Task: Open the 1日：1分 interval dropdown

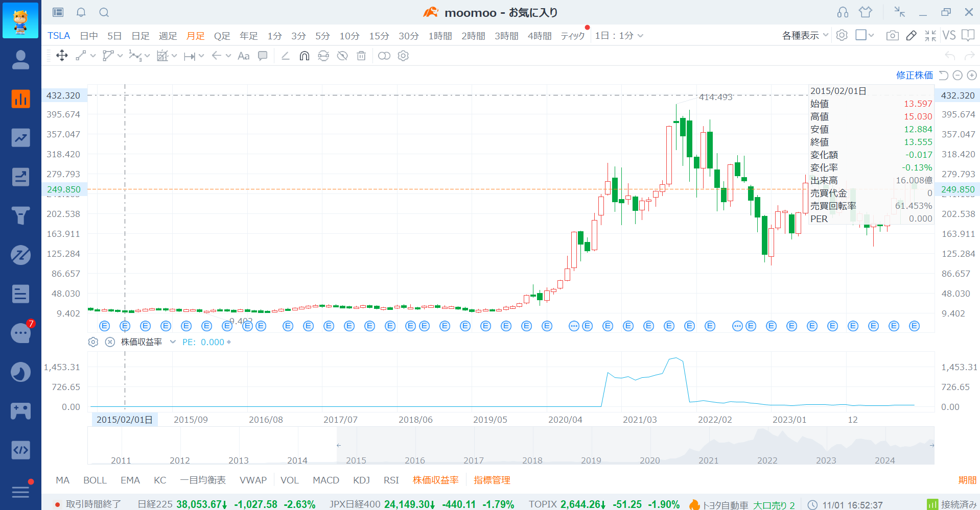Action: [x=619, y=35]
